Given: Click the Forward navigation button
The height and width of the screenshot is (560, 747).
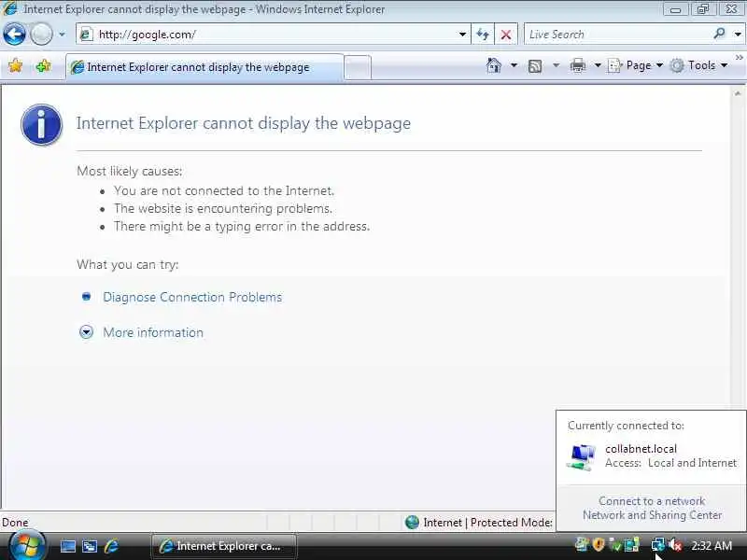Looking at the screenshot, I should (41, 35).
